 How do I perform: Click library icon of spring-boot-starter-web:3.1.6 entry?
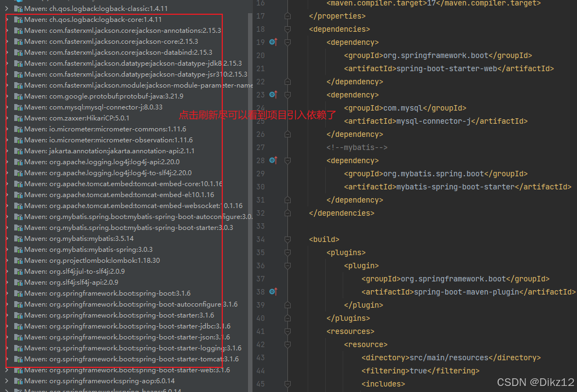point(18,370)
